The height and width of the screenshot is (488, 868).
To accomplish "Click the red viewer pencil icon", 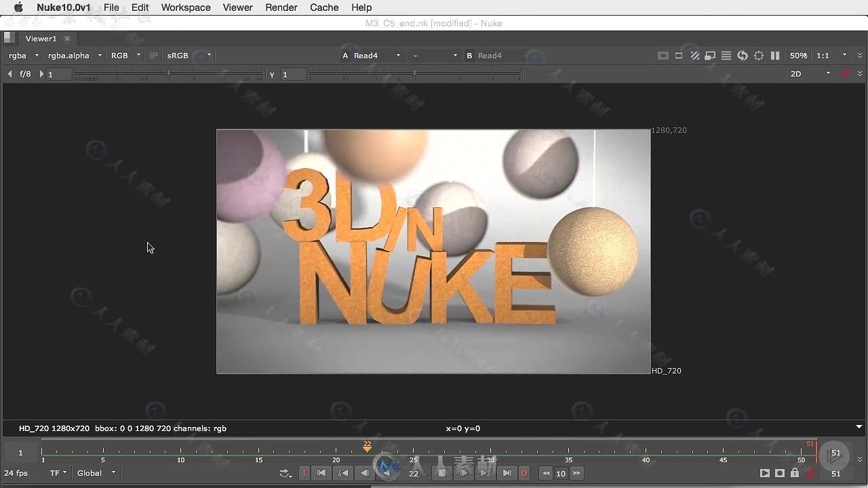I will (x=846, y=74).
